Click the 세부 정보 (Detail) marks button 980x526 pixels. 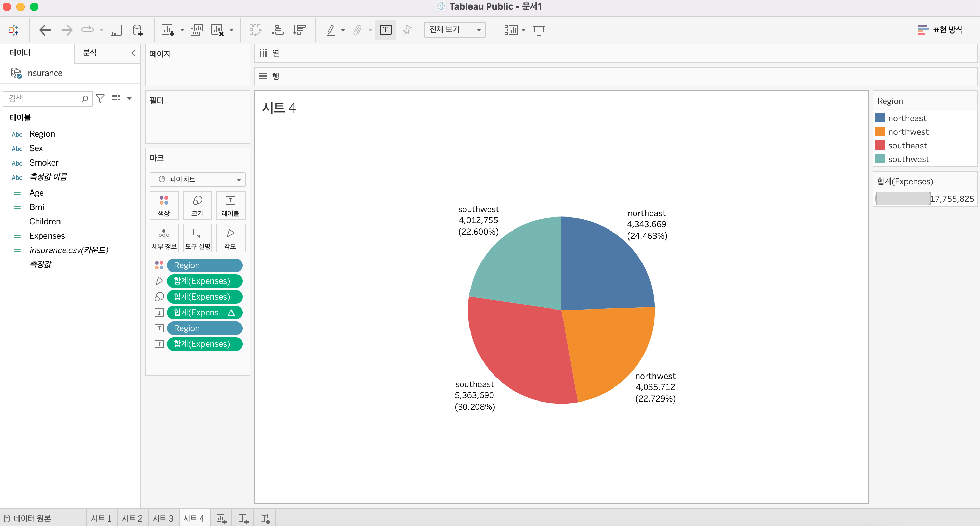(x=164, y=238)
